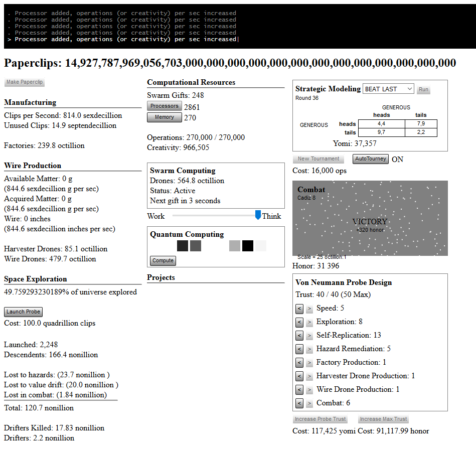Click the last console message line
The image size is (476, 452).
123,40
